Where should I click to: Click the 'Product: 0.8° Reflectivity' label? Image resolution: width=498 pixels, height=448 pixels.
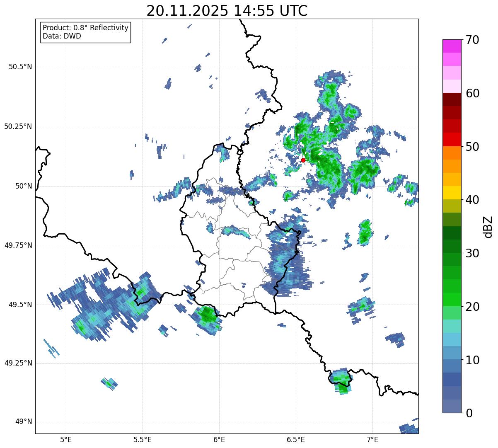pos(86,28)
